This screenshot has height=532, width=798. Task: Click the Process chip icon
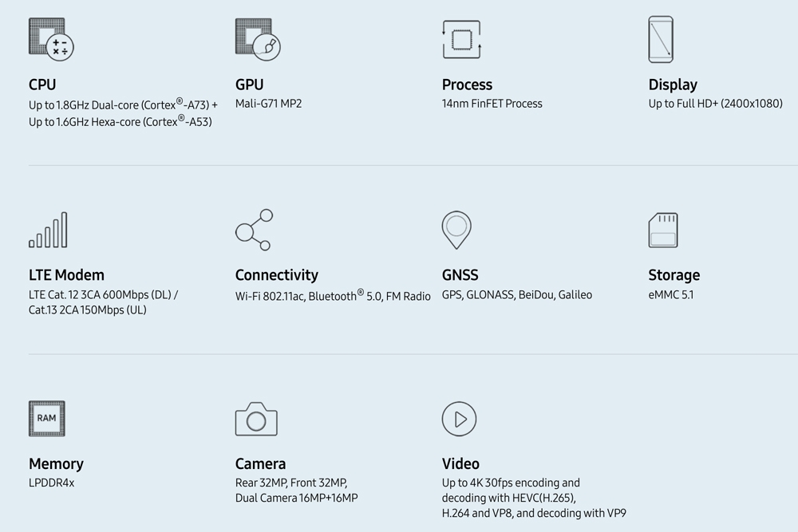point(461,39)
